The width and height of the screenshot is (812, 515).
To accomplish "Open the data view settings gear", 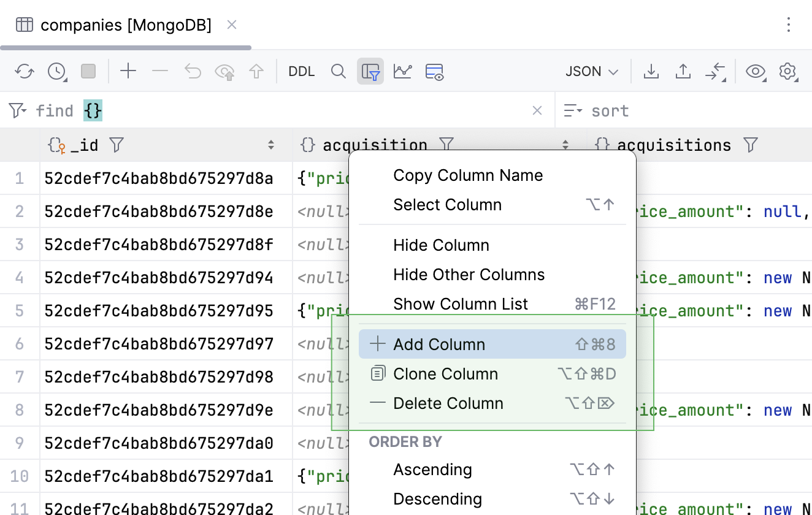I will coord(787,71).
